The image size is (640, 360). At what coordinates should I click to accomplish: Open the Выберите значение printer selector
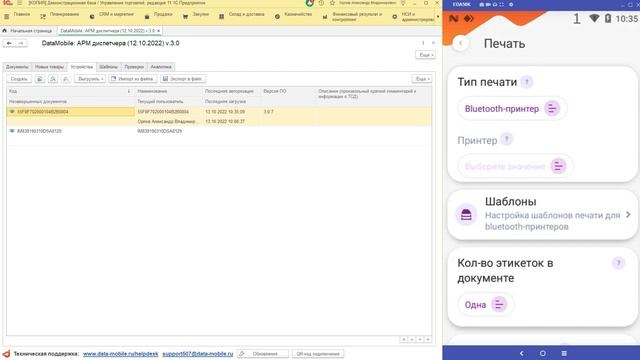click(516, 166)
